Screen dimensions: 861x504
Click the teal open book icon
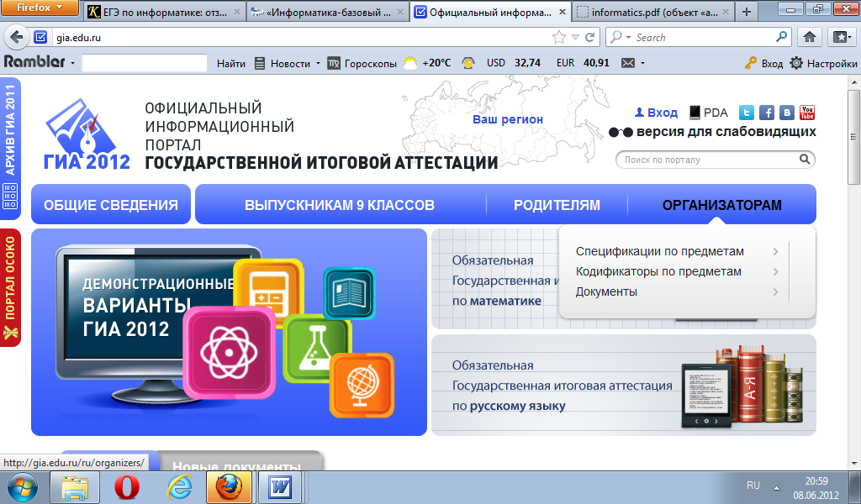point(349,293)
